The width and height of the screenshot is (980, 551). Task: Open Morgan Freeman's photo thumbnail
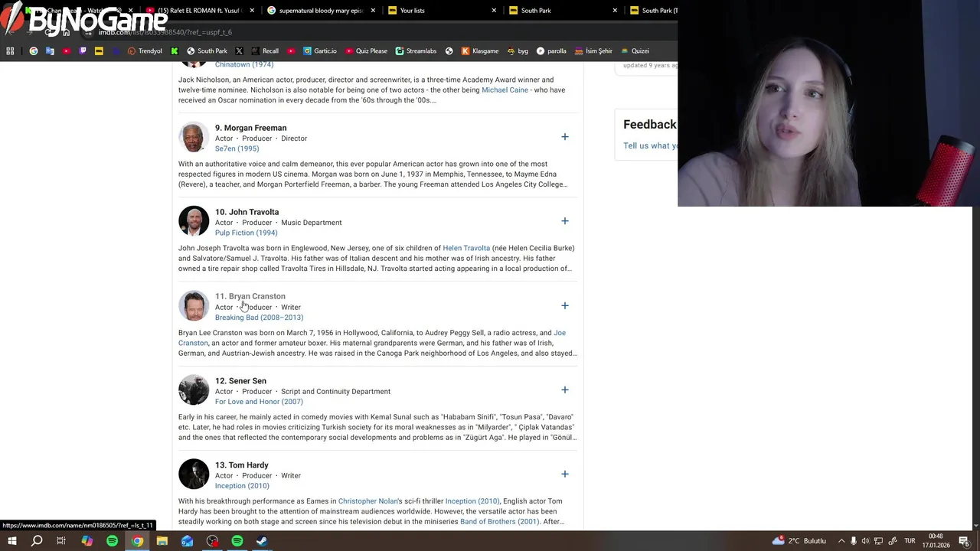(194, 137)
